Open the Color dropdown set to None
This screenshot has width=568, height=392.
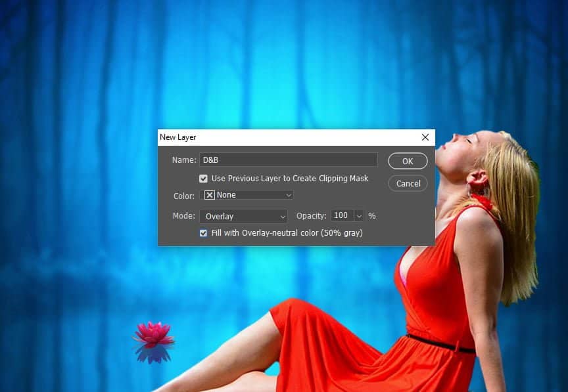coord(247,195)
